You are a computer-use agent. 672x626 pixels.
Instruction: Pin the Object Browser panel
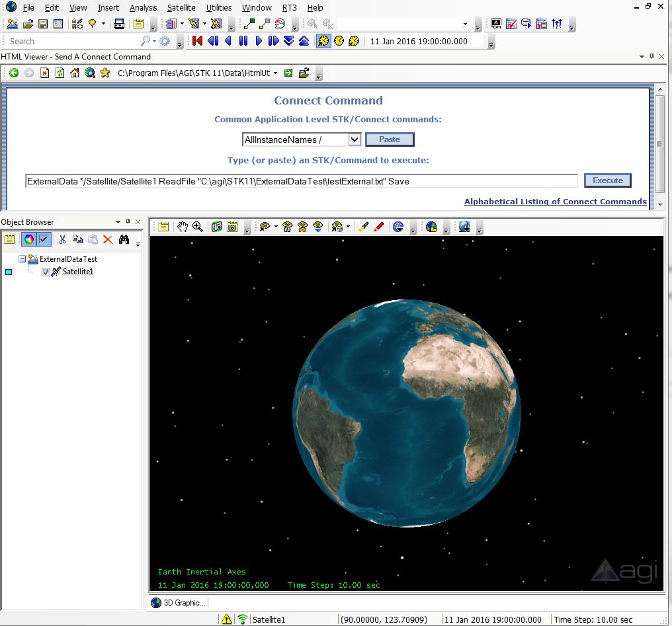(x=128, y=221)
